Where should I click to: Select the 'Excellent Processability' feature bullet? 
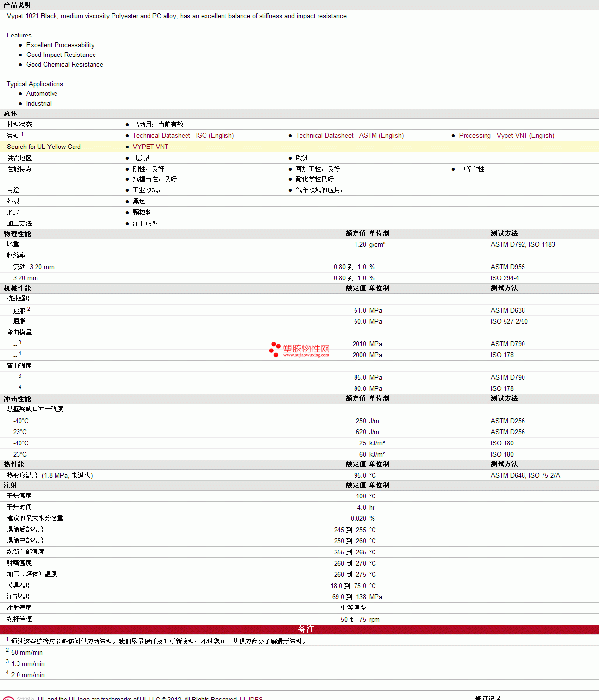coord(60,45)
